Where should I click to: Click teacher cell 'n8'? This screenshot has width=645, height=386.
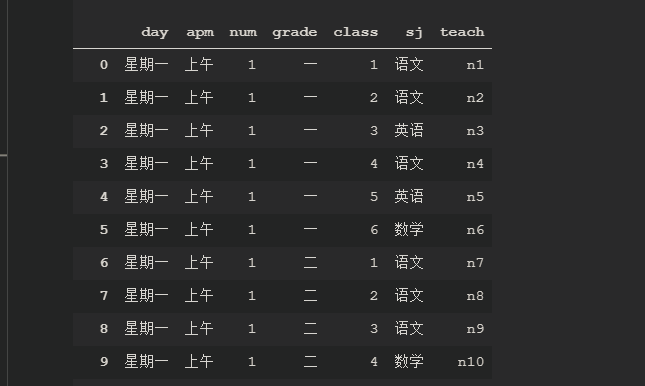click(x=475, y=295)
